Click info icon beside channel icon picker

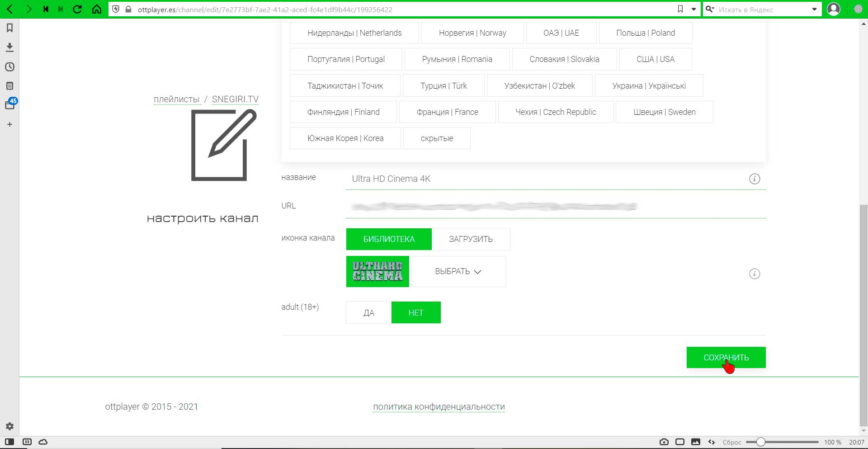(755, 274)
